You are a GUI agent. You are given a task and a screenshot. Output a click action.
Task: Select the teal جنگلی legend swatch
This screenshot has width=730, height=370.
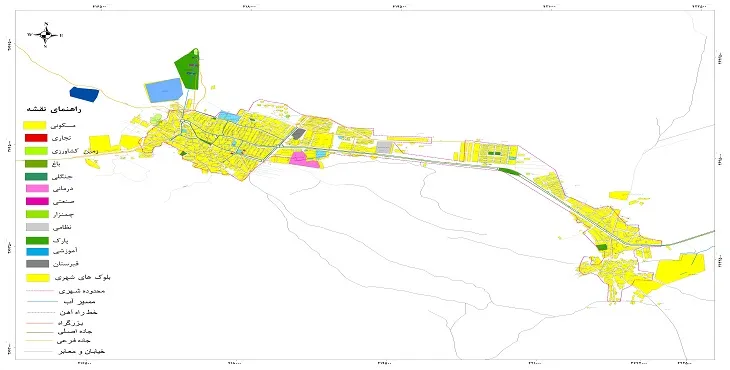(x=35, y=176)
